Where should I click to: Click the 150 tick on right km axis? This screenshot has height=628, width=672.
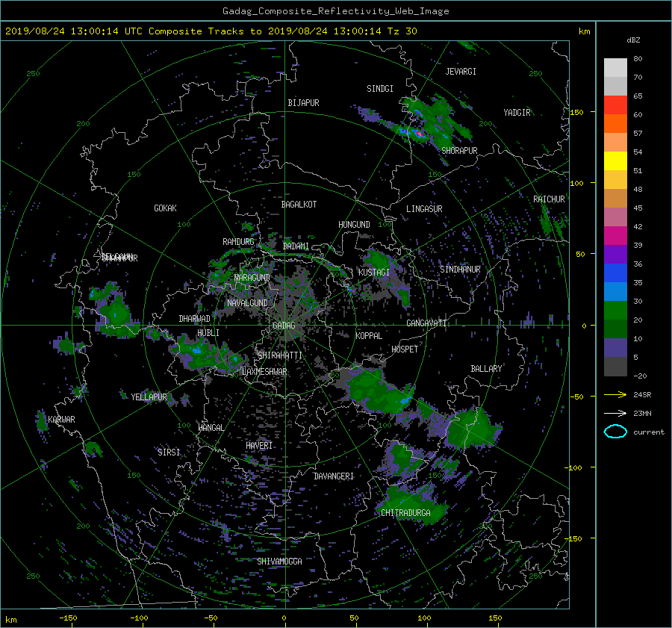(577, 112)
